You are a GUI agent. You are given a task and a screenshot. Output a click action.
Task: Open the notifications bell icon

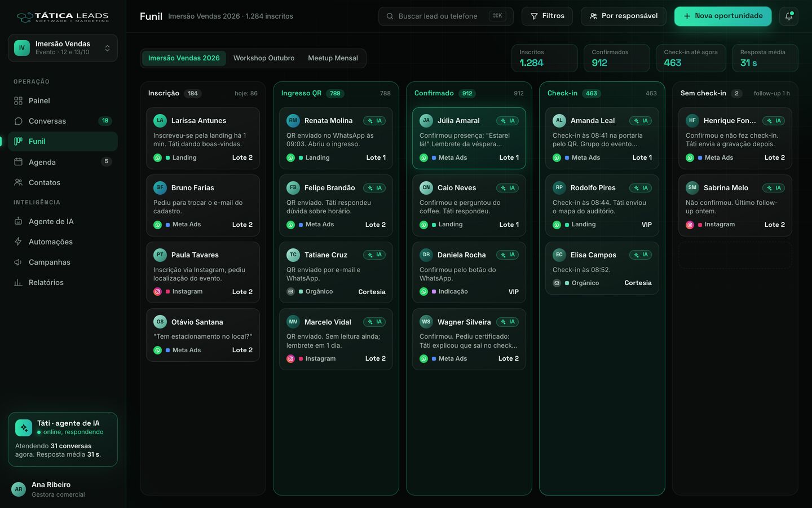pos(788,16)
